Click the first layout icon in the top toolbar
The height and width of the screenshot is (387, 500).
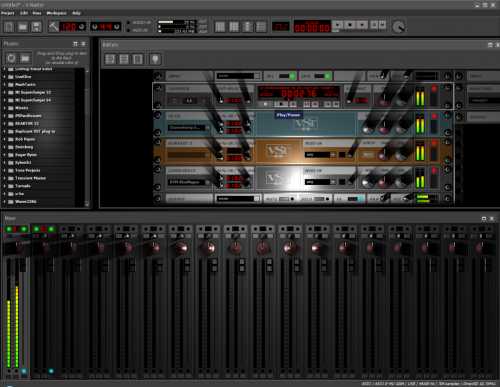point(220,27)
